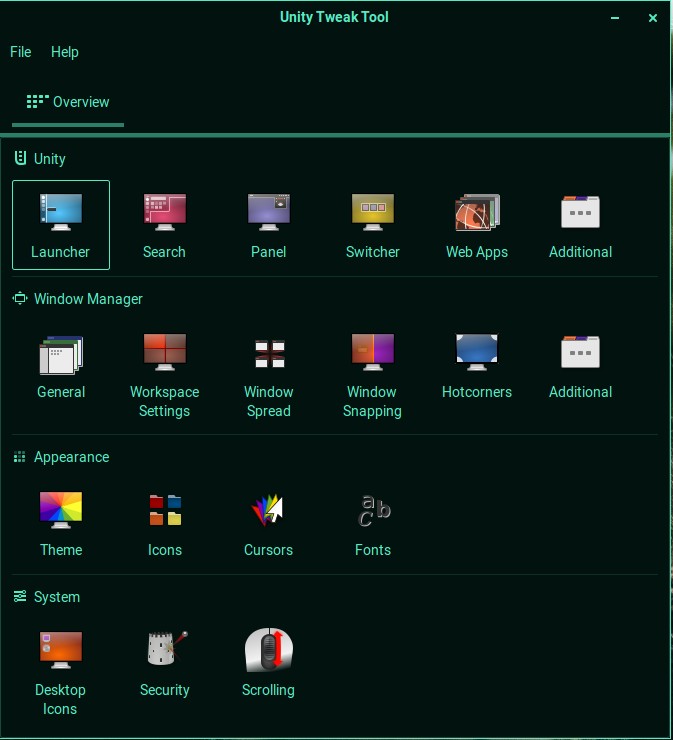Open the Icons appearance settings
Image resolution: width=673 pixels, height=740 pixels.
coord(164,522)
